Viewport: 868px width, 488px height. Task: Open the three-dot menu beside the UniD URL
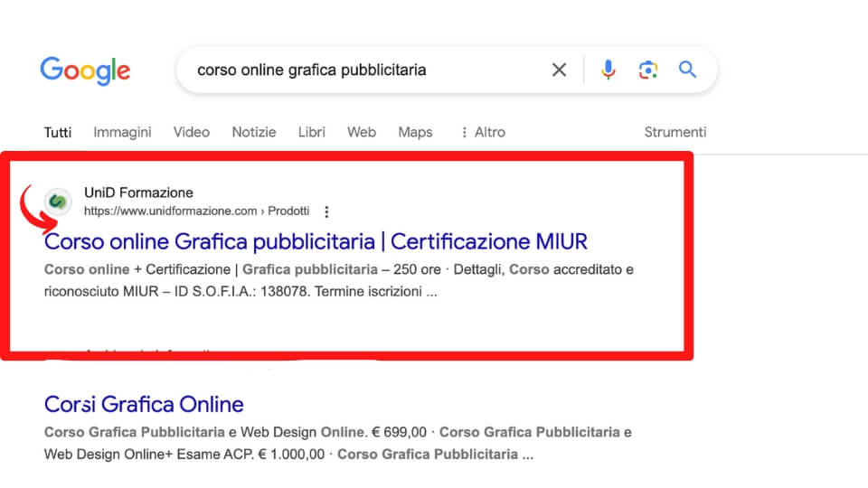point(326,211)
